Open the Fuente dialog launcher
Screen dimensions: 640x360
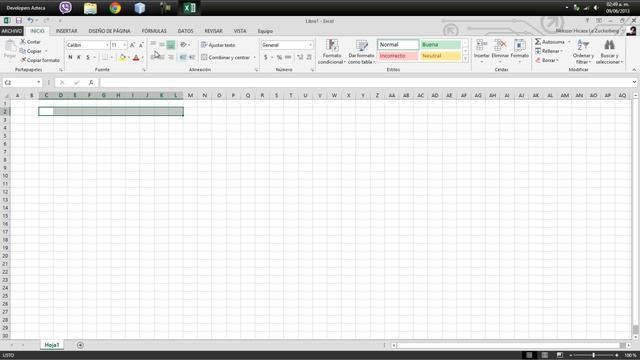pos(144,70)
